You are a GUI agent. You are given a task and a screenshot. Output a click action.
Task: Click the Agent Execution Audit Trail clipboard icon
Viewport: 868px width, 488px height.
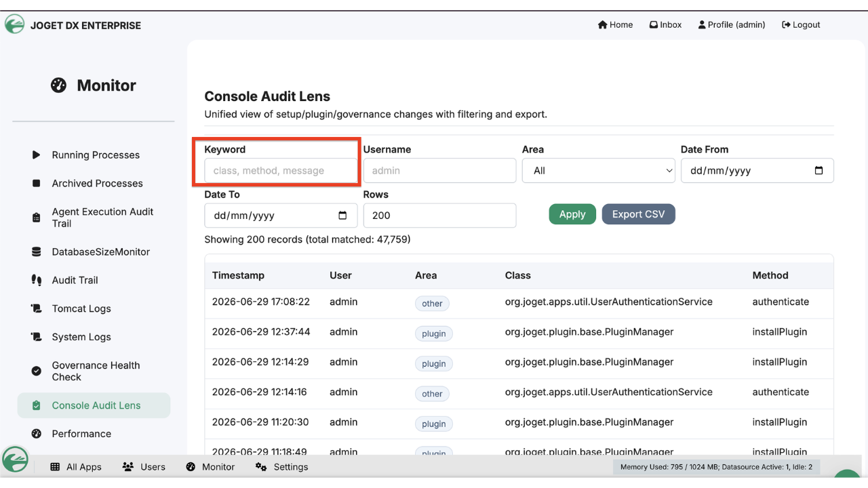(x=36, y=218)
